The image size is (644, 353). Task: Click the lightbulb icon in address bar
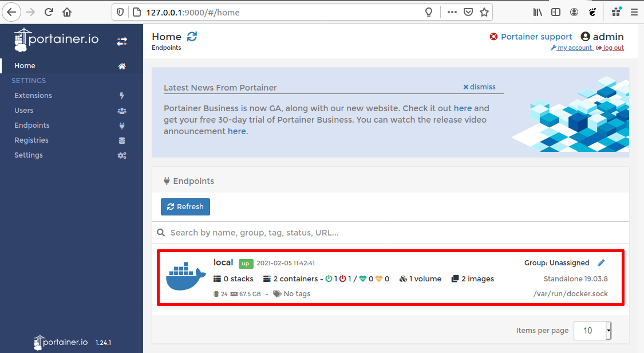429,13
